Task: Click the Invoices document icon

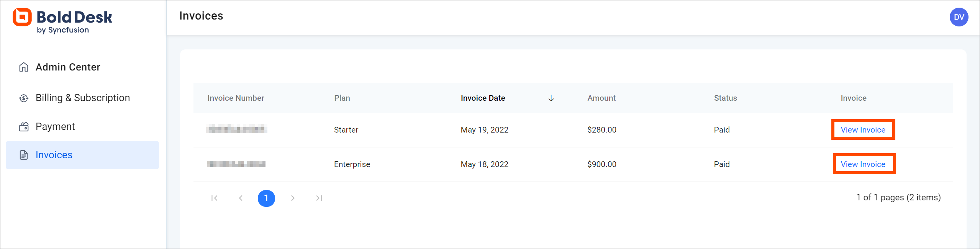Action: tap(24, 155)
